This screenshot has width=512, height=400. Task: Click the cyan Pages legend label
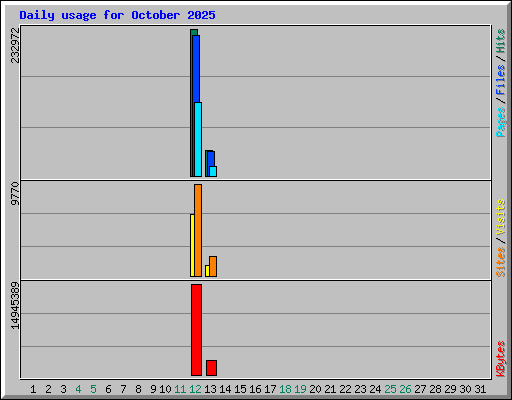[501, 122]
